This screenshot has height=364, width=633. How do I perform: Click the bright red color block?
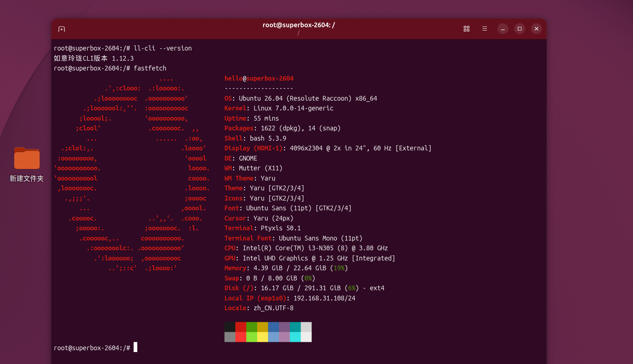241,337
